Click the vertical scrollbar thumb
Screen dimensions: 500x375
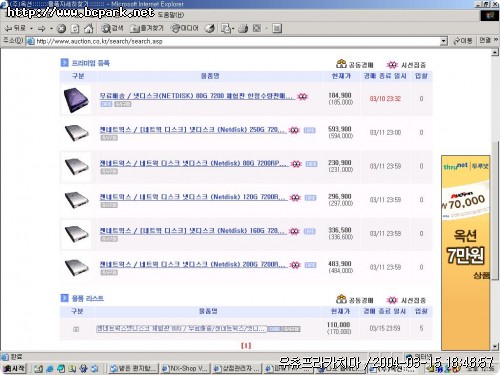[495, 210]
